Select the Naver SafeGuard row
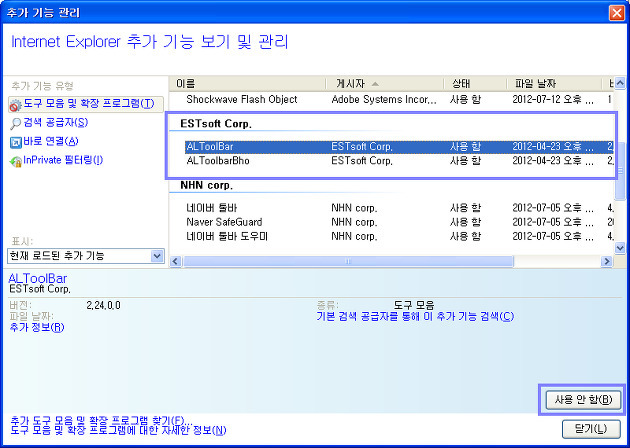Screen dimensions: 630x448 [399, 222]
